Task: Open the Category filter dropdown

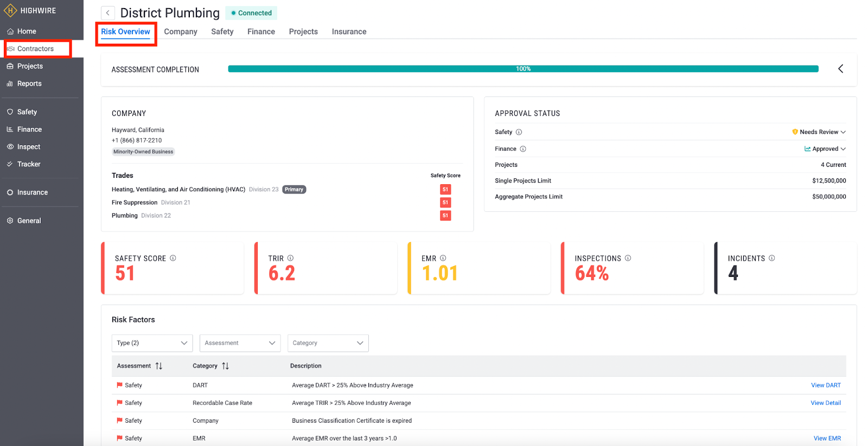Action: [328, 343]
